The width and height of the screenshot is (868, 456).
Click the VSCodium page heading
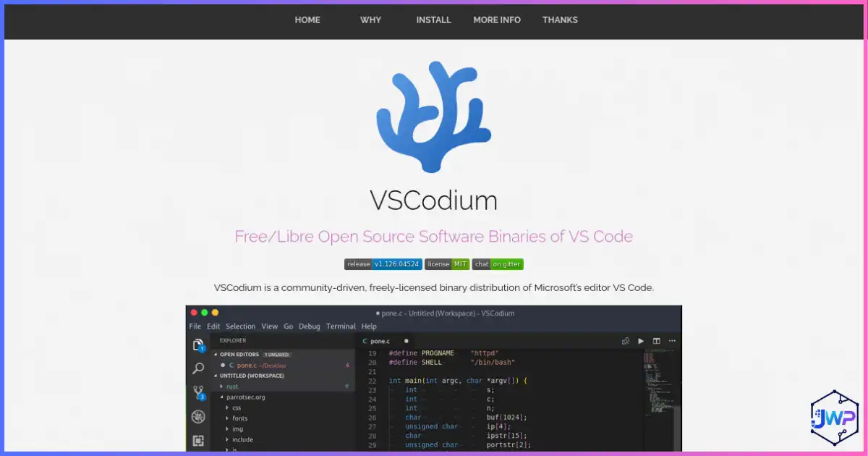click(x=434, y=200)
